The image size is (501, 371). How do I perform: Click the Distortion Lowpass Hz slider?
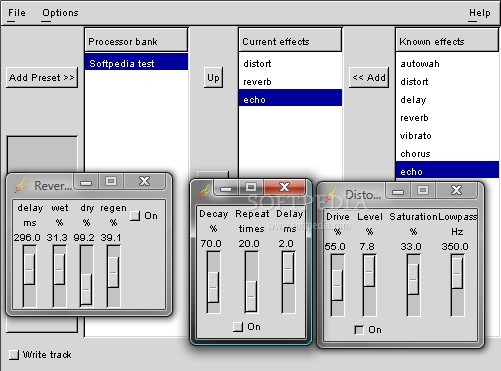[457, 285]
